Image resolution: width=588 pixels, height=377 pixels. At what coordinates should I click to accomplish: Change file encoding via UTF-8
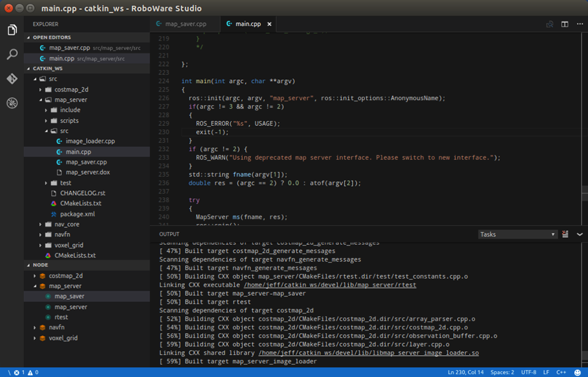(x=528, y=372)
